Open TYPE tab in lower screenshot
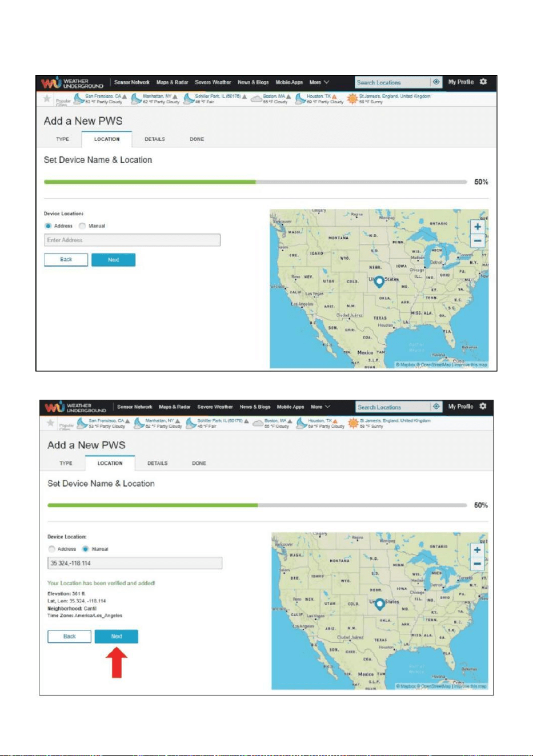Screen dimensions: 533x756 coord(66,464)
